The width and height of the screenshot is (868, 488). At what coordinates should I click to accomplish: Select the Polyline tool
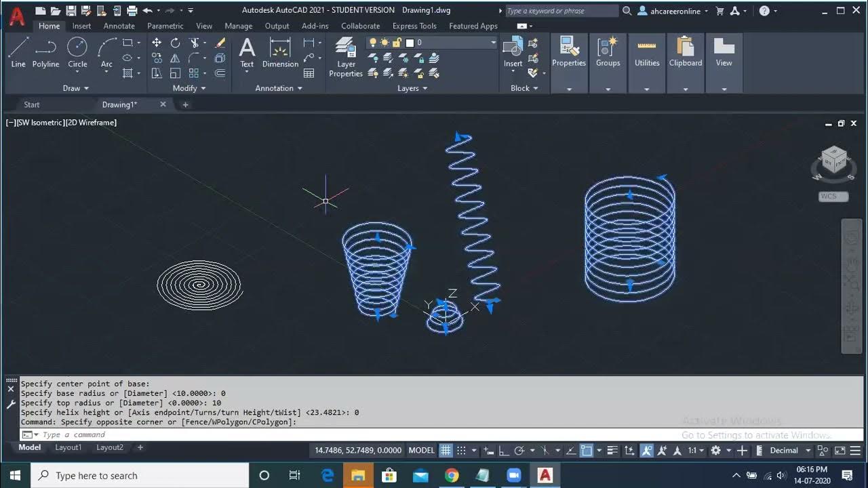pyautogui.click(x=46, y=52)
